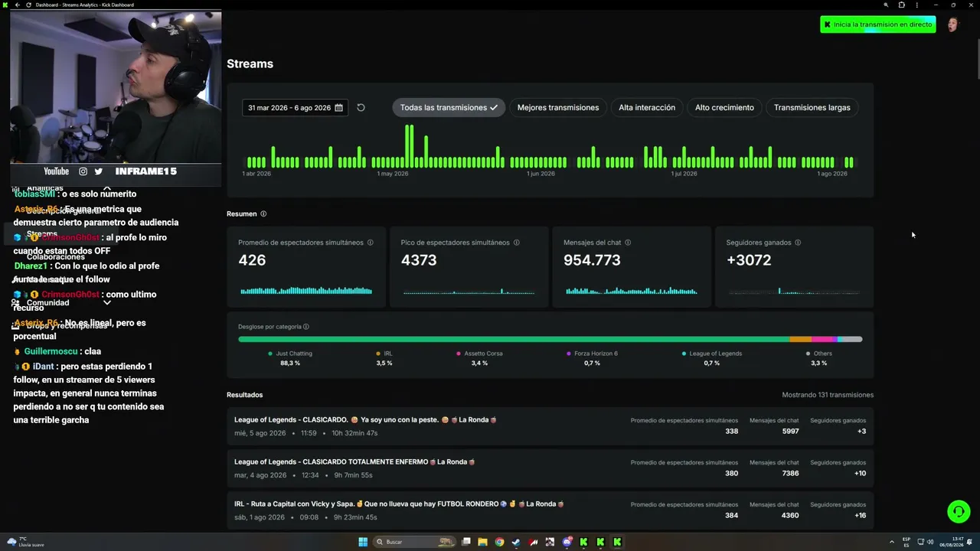This screenshot has height=551, width=980.
Task: Select the Alta interacción filter chip
Action: (x=647, y=108)
